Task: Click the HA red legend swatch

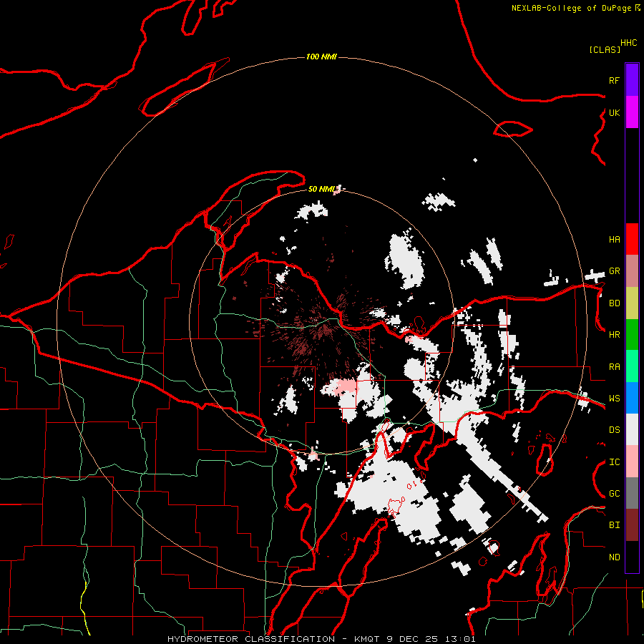Action: point(632,239)
